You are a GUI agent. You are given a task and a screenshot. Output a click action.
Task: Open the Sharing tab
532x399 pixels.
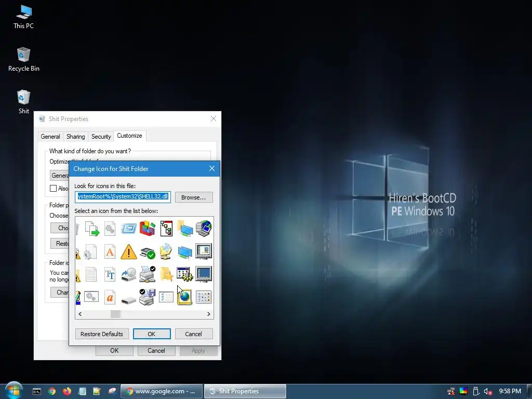tap(76, 137)
